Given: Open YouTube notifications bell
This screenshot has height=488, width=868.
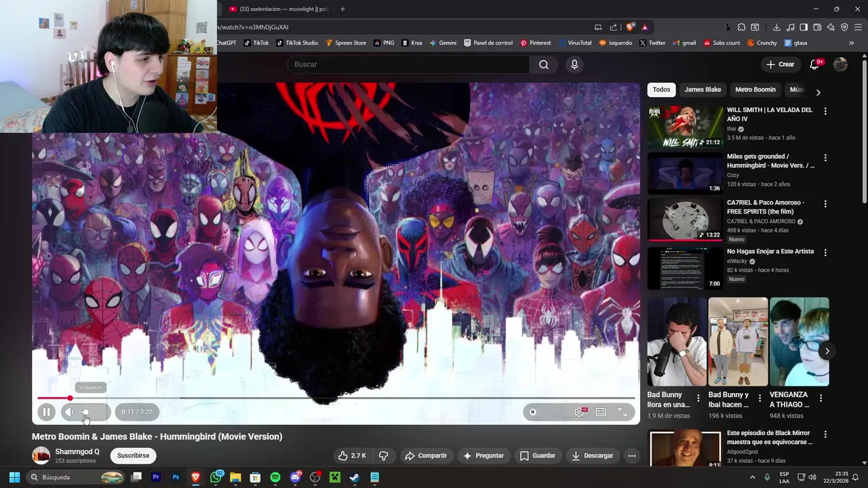Looking at the screenshot, I should (x=815, y=64).
